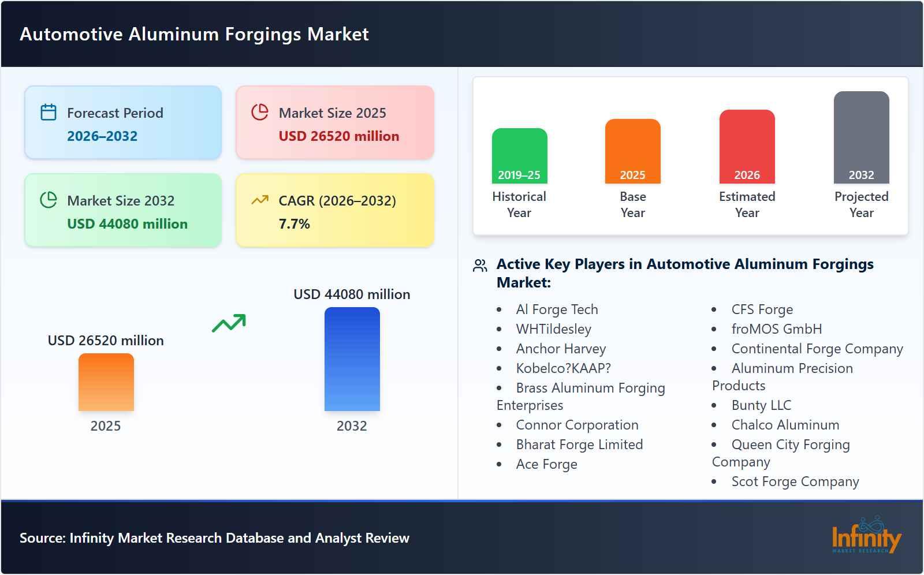Select Chalco Aluminum in the players list

coord(785,425)
